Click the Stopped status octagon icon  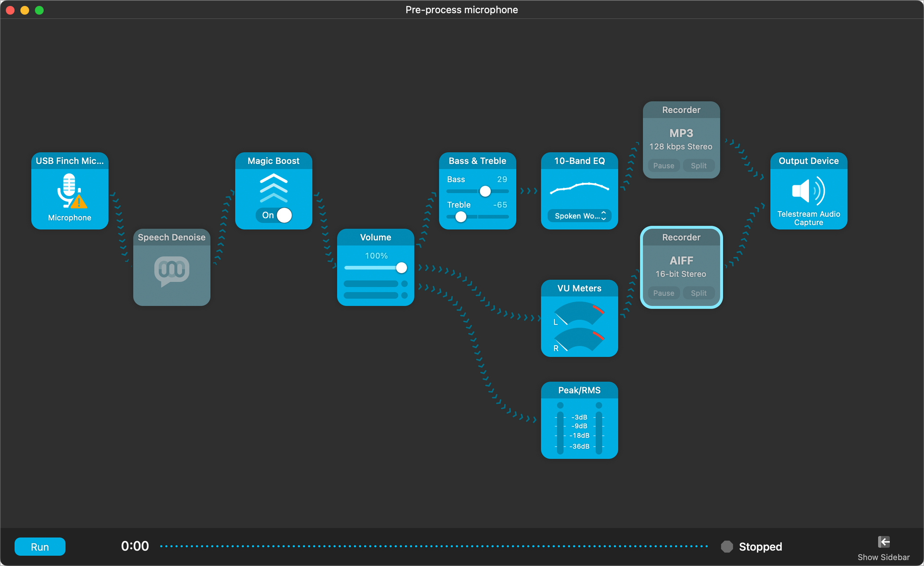pyautogui.click(x=727, y=546)
